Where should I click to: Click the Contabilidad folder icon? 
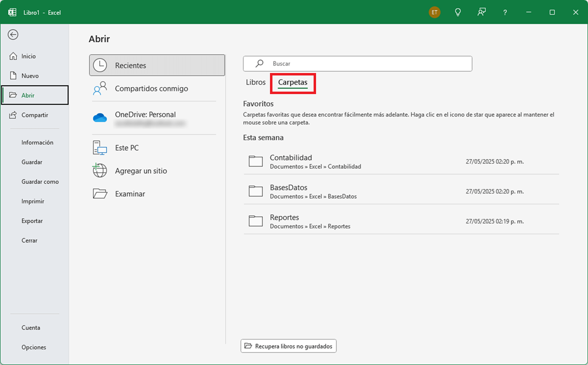[x=256, y=161]
